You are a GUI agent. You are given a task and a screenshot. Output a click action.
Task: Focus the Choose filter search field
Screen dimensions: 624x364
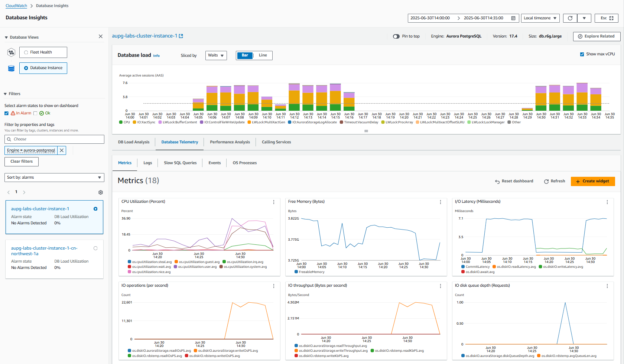(x=54, y=139)
